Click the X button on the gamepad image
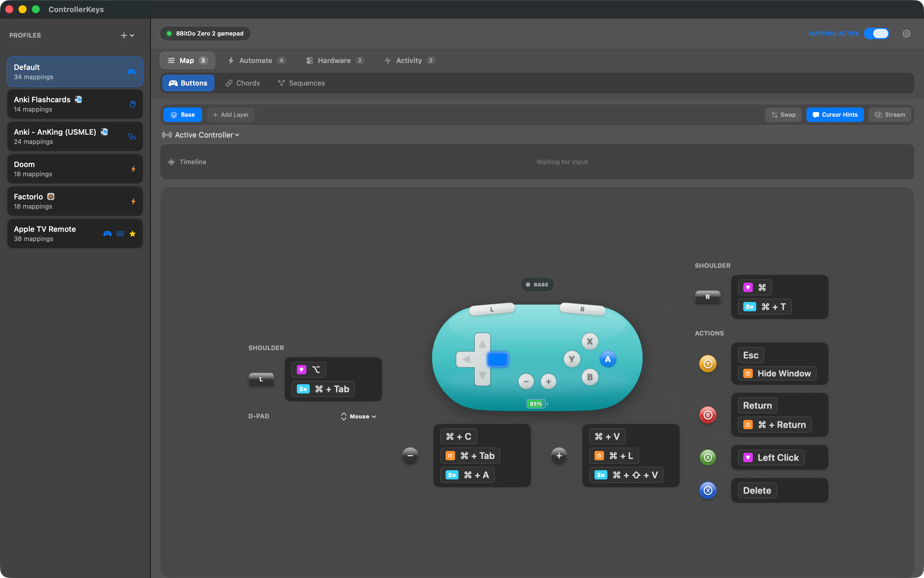This screenshot has width=924, height=578. 590,341
